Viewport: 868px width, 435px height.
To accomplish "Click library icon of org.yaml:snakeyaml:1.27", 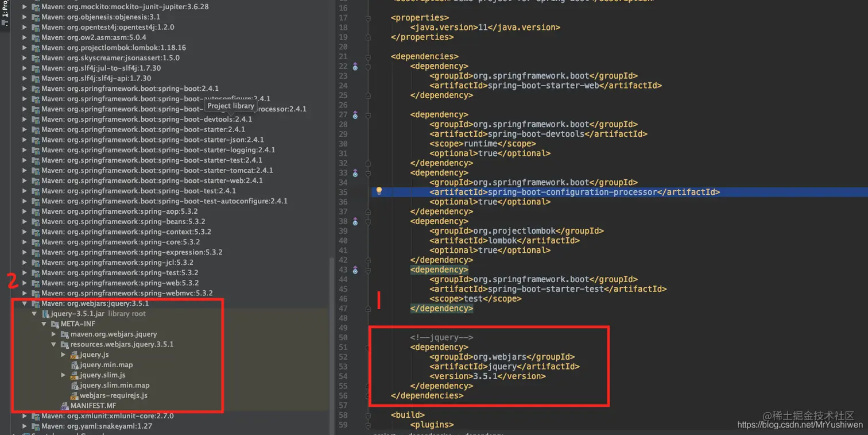I will click(36, 426).
